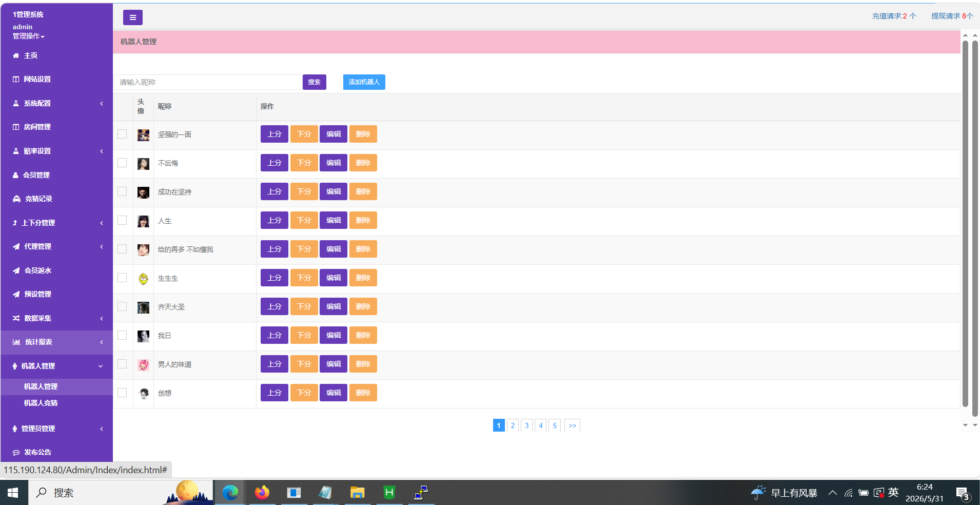Click avatar thumbnail of 坚强的一面
980x505 pixels.
[143, 135]
